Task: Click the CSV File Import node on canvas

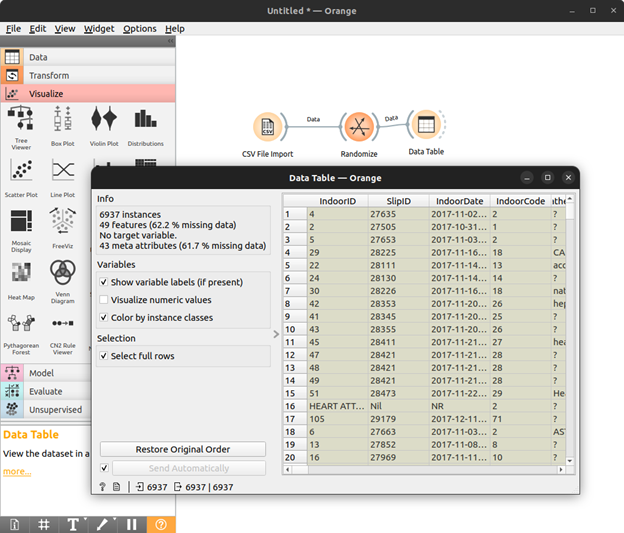Action: point(267,127)
